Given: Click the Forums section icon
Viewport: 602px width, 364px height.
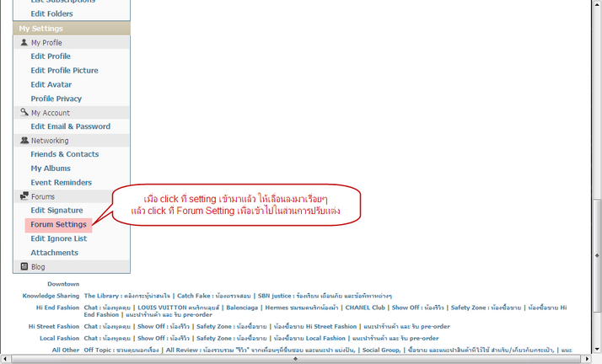Looking at the screenshot, I should click(x=24, y=196).
